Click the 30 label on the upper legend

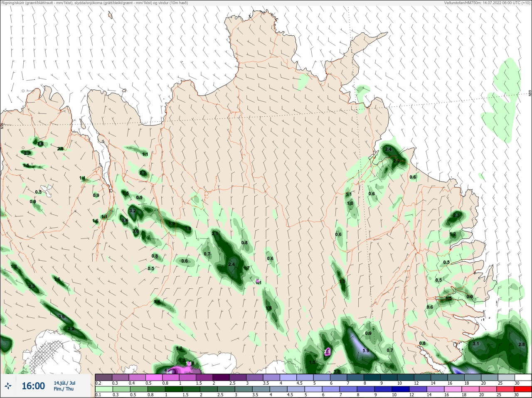[x=517, y=383]
